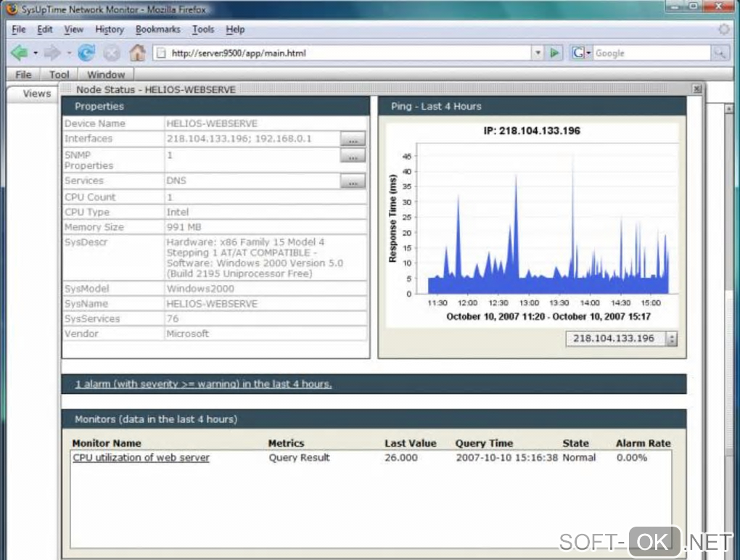Click the search magnifier icon
The height and width of the screenshot is (560, 740).
coord(720,53)
